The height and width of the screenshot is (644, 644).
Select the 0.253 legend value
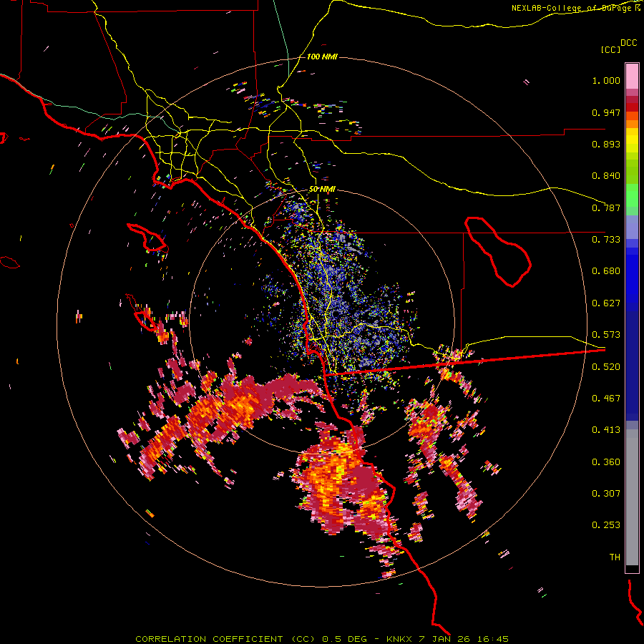(x=606, y=525)
